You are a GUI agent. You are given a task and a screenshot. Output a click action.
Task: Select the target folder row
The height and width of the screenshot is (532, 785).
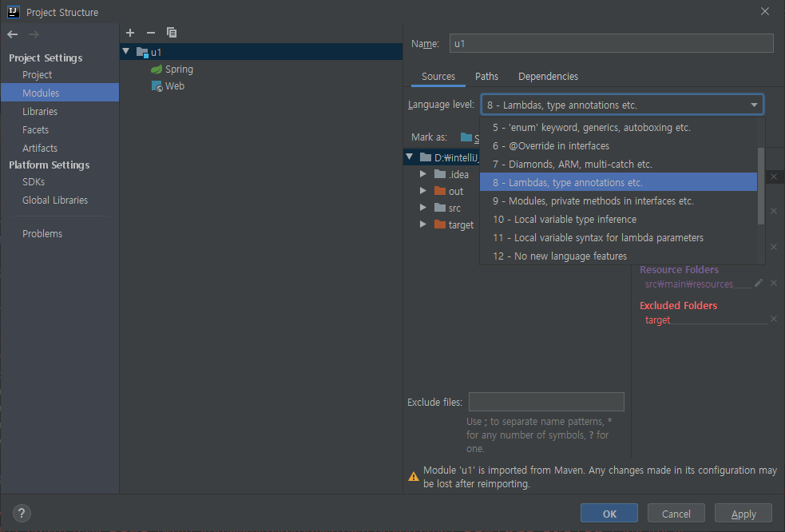(x=454, y=225)
